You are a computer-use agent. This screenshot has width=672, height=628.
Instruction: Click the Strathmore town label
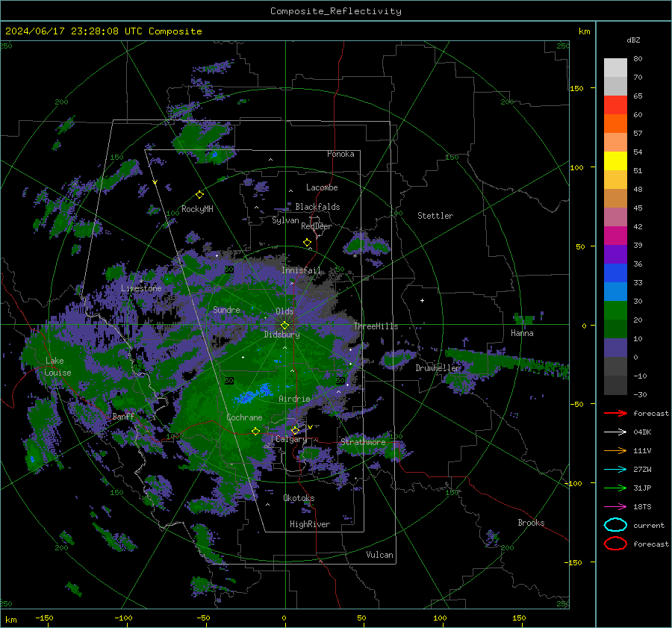pyautogui.click(x=363, y=442)
